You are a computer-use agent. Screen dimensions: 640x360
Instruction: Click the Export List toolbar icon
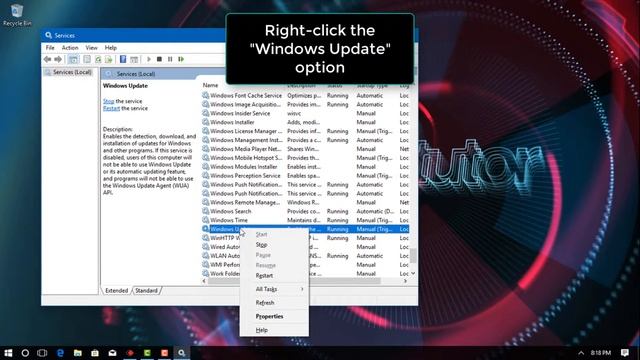coord(109,60)
